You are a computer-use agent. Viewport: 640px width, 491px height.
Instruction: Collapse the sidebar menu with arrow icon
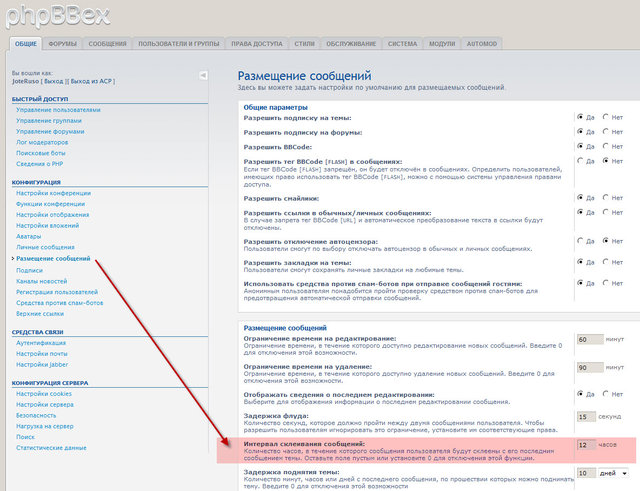click(x=203, y=75)
